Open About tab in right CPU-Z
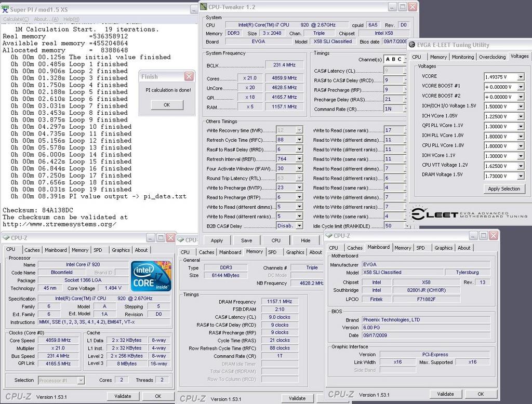The height and width of the screenshot is (404, 532). tap(464, 248)
